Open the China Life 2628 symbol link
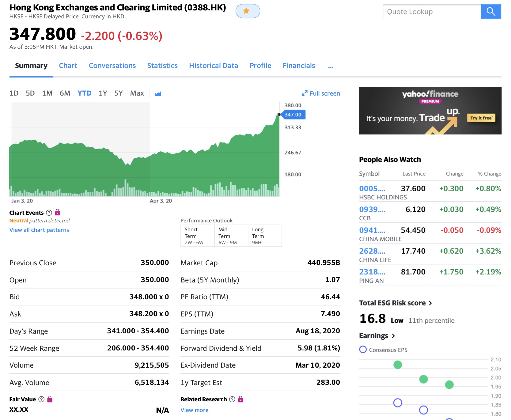This screenshot has width=511, height=420. point(372,251)
